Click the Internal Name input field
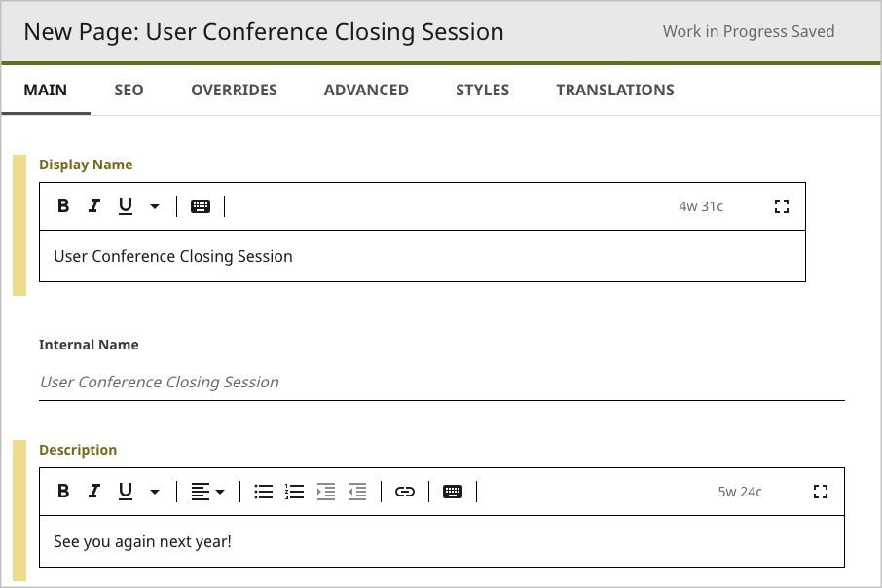882x588 pixels. click(441, 382)
